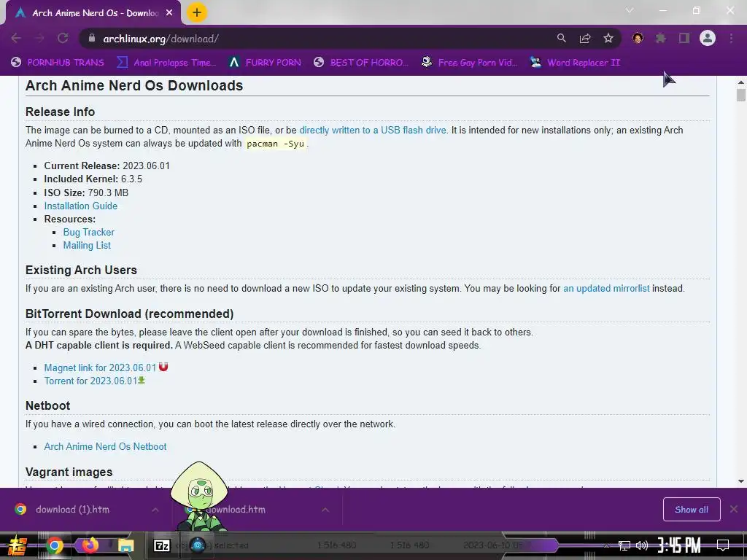Image resolution: width=747 pixels, height=560 pixels.
Task: Click the Release Info heading
Action: 60,112
